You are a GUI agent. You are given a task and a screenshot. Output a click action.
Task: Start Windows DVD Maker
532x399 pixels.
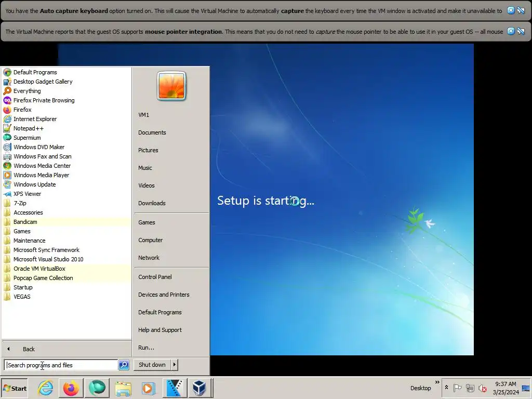(66, 147)
